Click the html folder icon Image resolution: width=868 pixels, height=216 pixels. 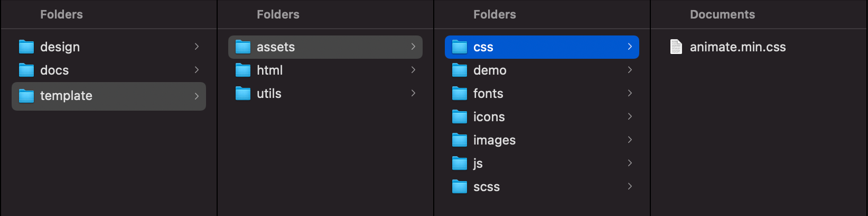(x=243, y=70)
